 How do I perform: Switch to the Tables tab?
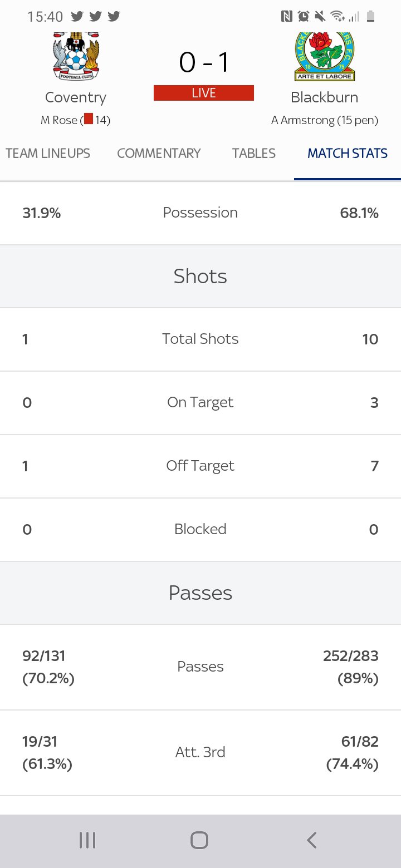[x=254, y=153]
